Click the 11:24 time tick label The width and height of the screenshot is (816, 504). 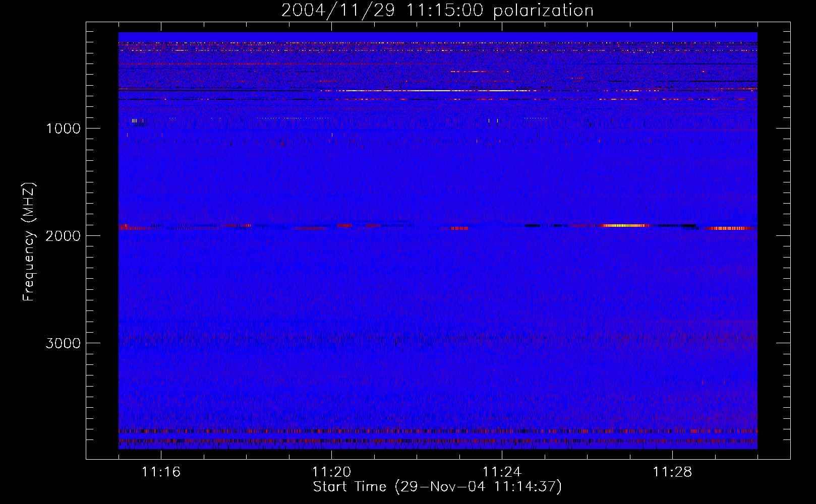[502, 472]
